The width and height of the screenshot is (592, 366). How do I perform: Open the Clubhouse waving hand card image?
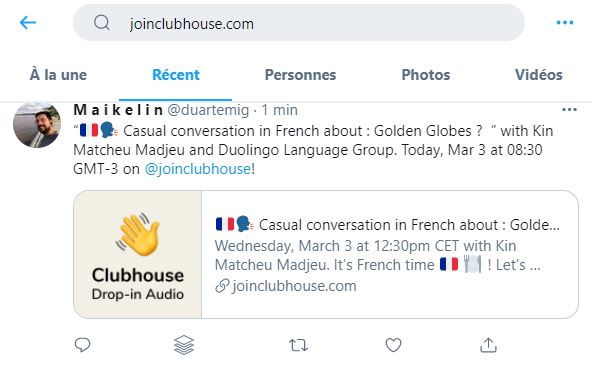pyautogui.click(x=138, y=255)
